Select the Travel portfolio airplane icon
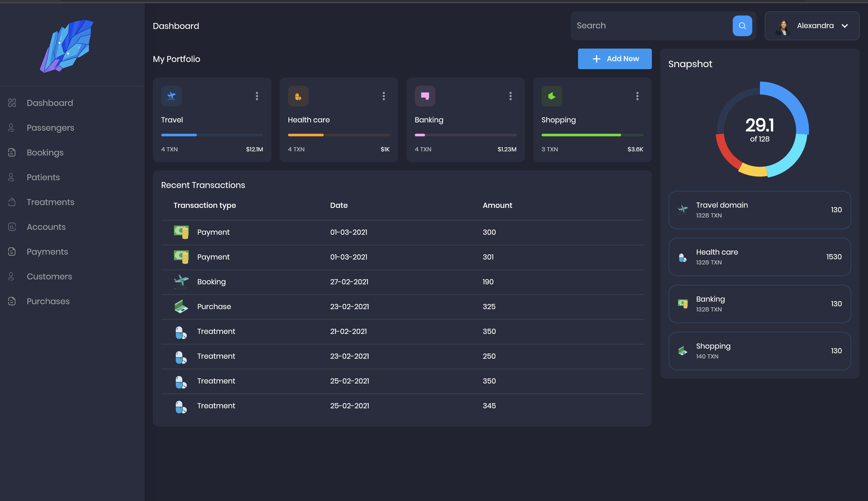Viewport: 868px width, 501px height. coord(171,96)
